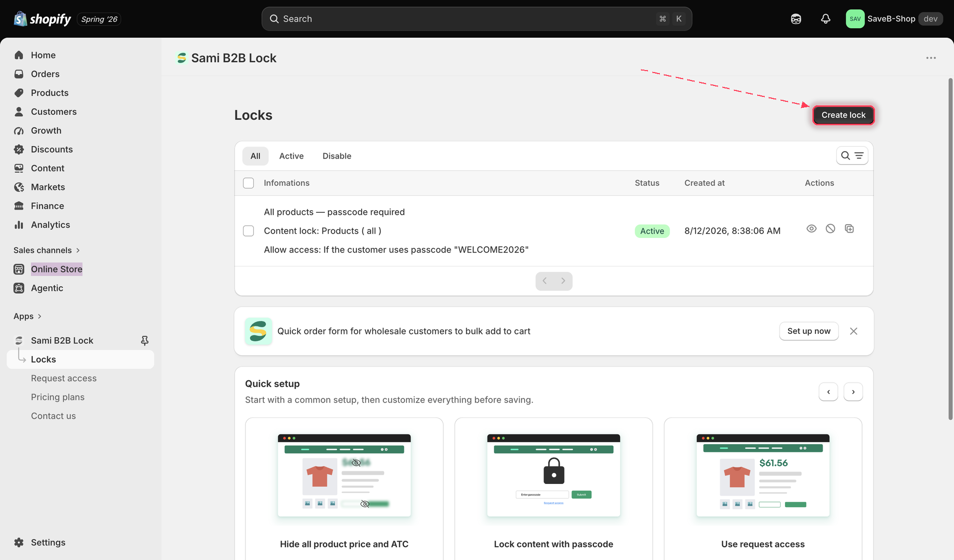This screenshot has height=560, width=954.
Task: Dismiss the quick order form banner
Action: click(854, 331)
